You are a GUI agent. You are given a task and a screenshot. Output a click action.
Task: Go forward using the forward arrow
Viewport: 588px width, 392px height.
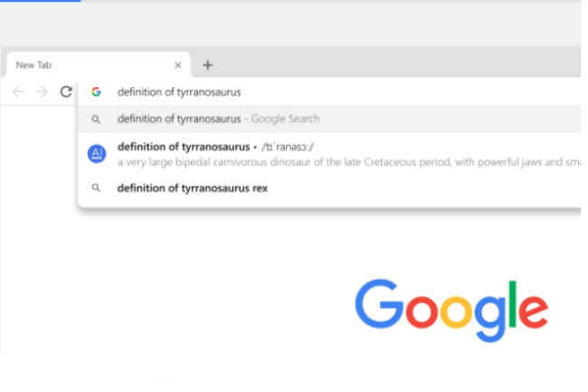[x=43, y=91]
